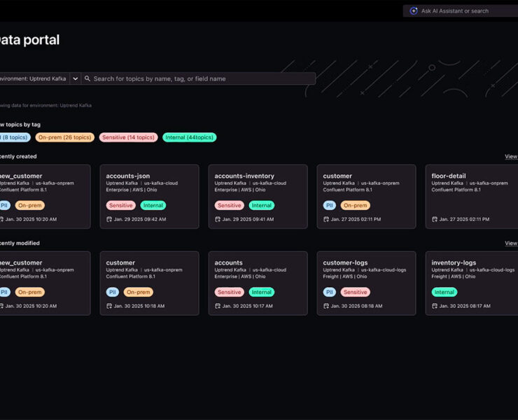Click the Sensitive tag on accounts-inventory
518x420 pixels.
coord(230,205)
